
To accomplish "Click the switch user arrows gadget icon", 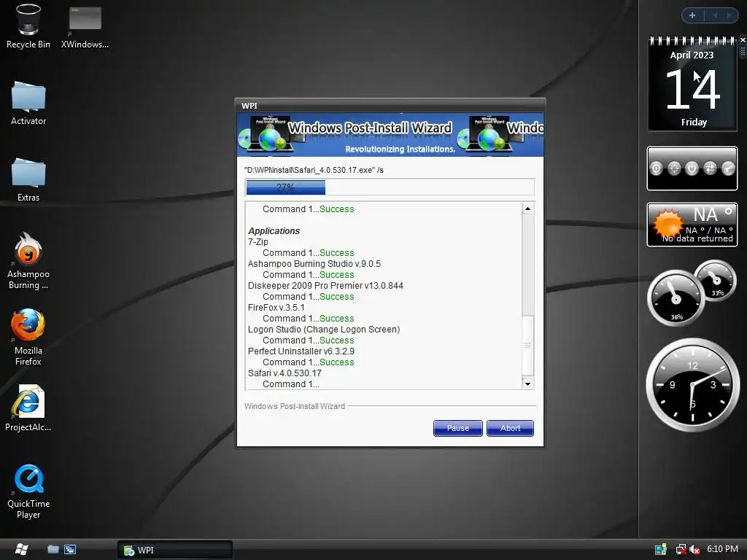I will pyautogui.click(x=710, y=168).
